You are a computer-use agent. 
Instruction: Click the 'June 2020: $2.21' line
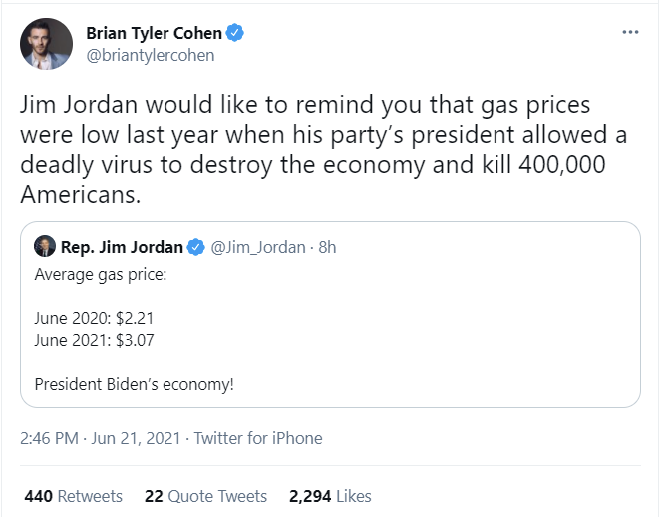(x=94, y=318)
